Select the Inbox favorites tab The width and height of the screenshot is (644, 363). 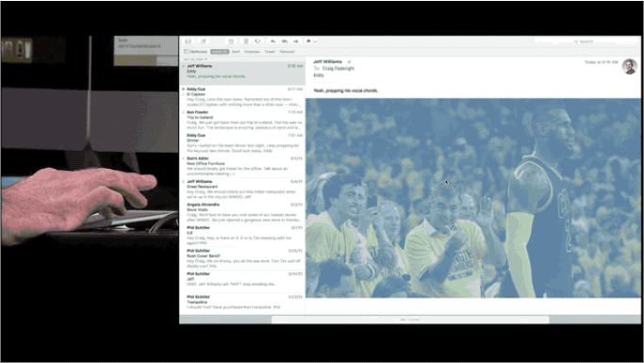coord(220,52)
